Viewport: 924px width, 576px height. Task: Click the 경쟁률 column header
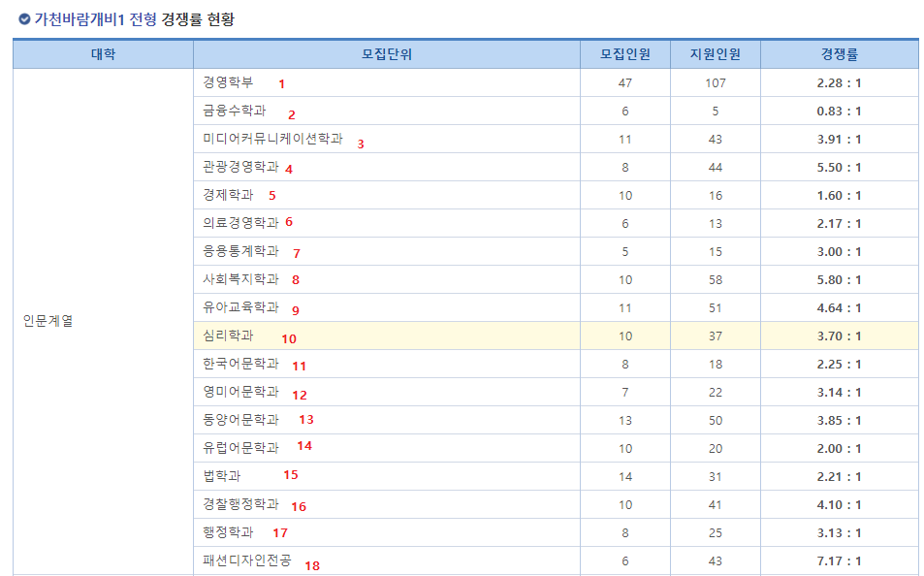pos(839,54)
